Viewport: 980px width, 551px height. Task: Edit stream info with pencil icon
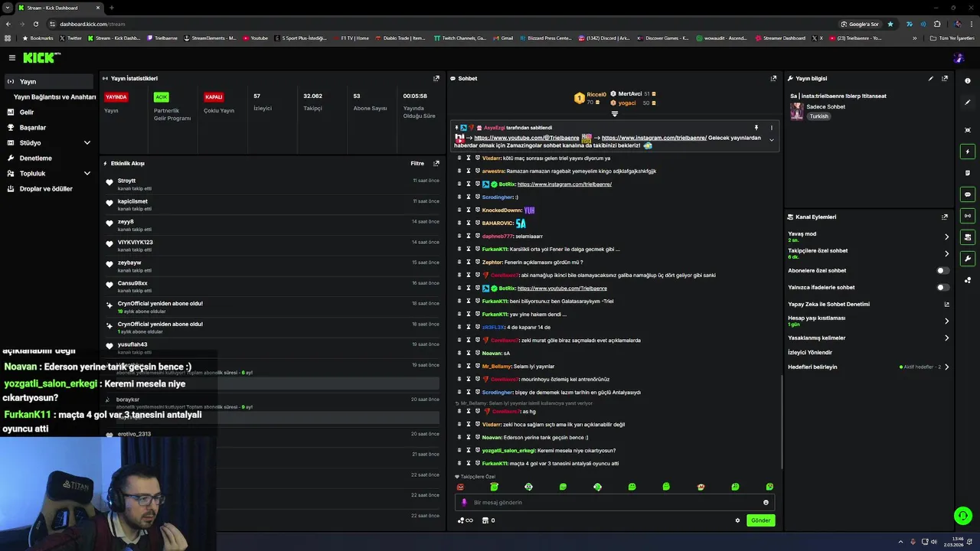[931, 78]
